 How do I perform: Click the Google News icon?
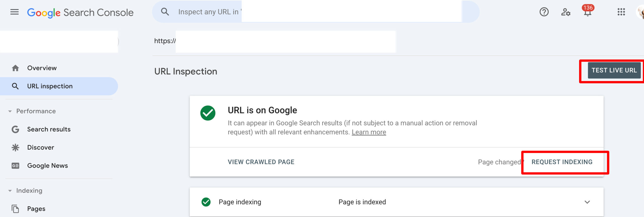click(x=15, y=165)
